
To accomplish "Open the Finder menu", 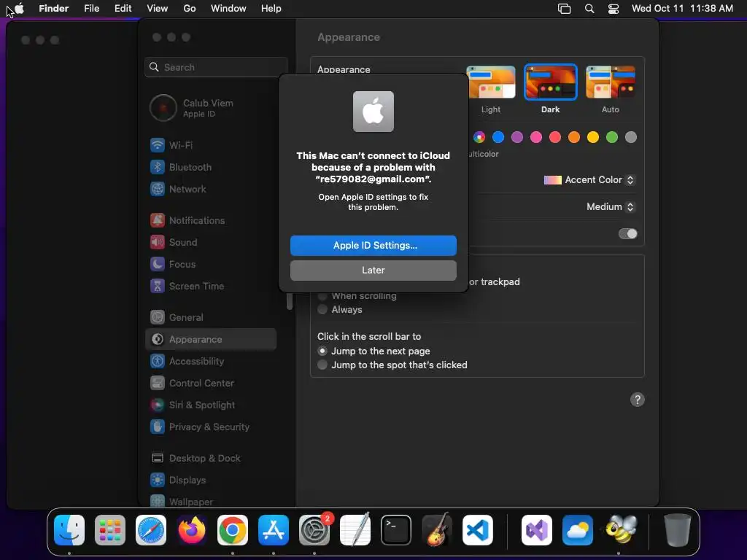I will coord(54,9).
